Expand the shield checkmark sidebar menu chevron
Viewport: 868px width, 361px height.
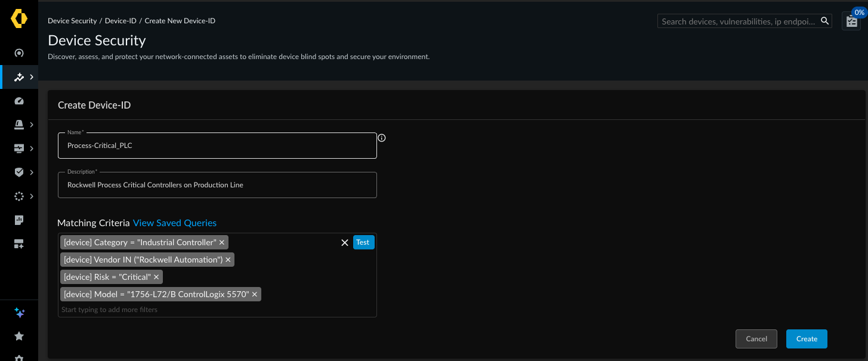tap(31, 172)
